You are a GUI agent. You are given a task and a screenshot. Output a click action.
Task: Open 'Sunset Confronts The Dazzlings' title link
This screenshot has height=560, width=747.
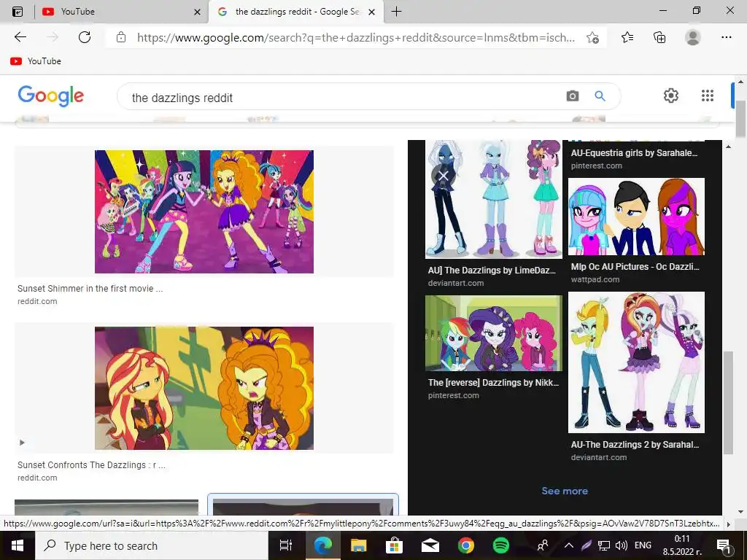pos(91,465)
